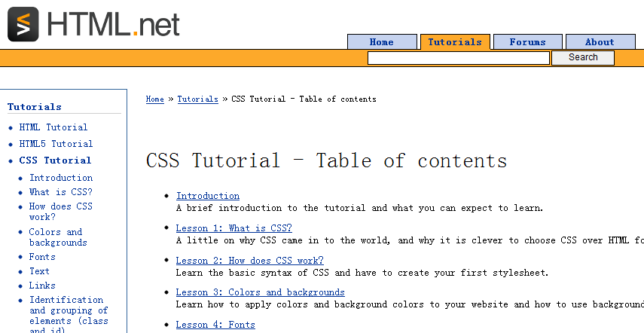This screenshot has height=333, width=644.
Task: Open the Forums tab
Action: pyautogui.click(x=527, y=42)
